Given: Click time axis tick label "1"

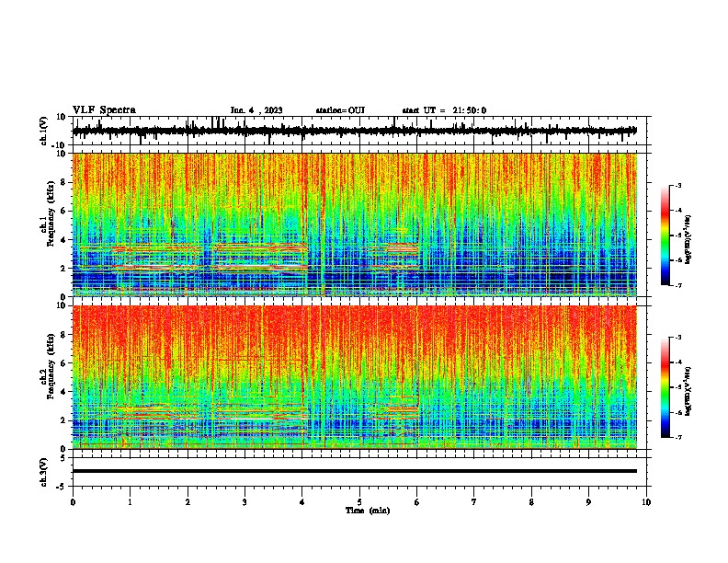Looking at the screenshot, I should pos(130,502).
